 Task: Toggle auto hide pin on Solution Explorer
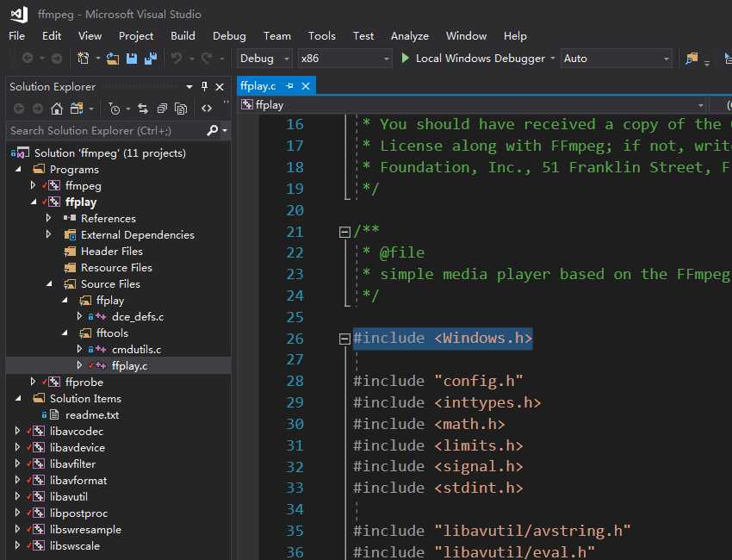204,86
